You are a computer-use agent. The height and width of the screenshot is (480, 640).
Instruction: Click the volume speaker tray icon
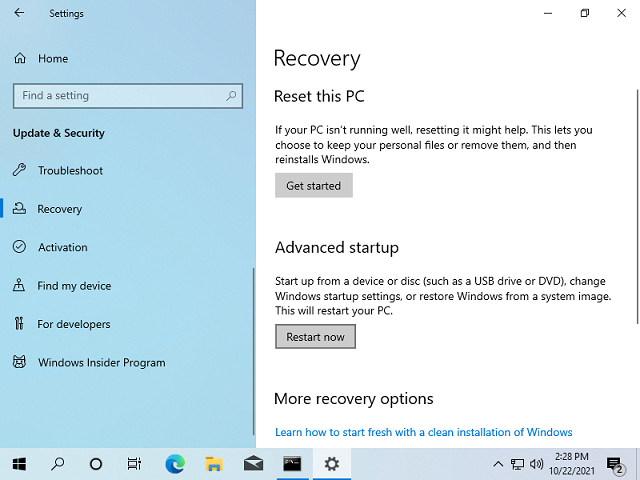[x=536, y=464]
